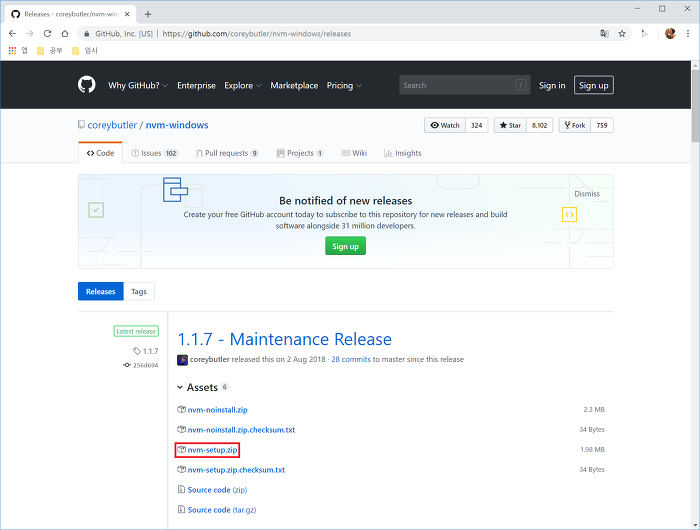
Task: Open a new browser tab with plus icon
Action: [148, 14]
